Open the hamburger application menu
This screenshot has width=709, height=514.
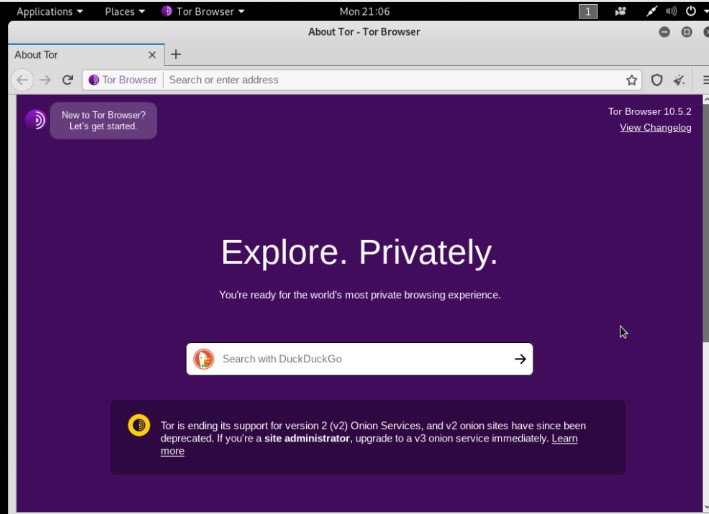pos(705,80)
